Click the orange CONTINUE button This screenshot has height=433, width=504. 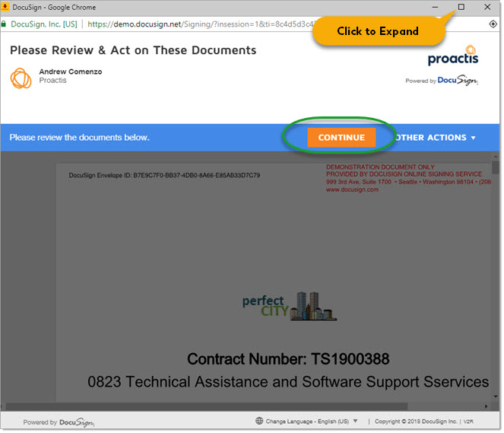pos(341,138)
